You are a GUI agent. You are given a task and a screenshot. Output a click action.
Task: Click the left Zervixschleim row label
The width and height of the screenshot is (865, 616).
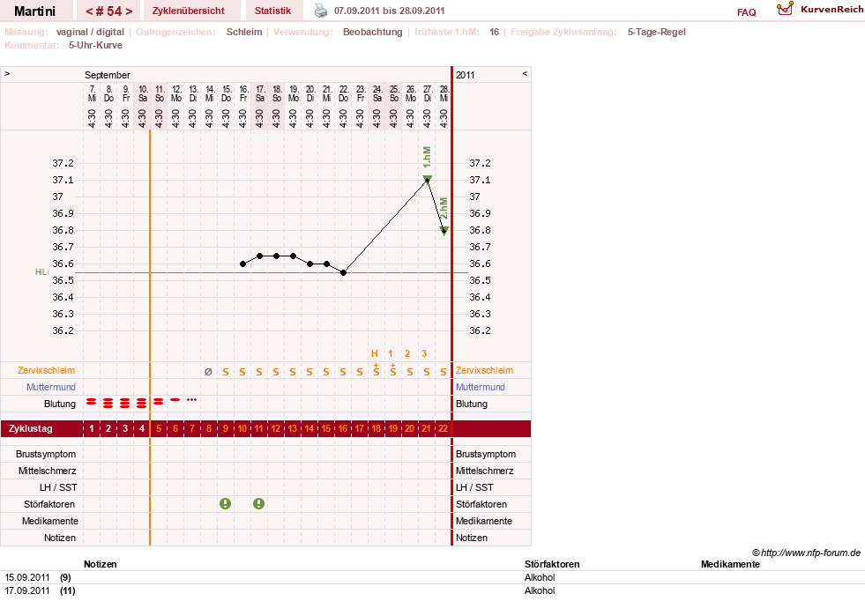(x=47, y=371)
